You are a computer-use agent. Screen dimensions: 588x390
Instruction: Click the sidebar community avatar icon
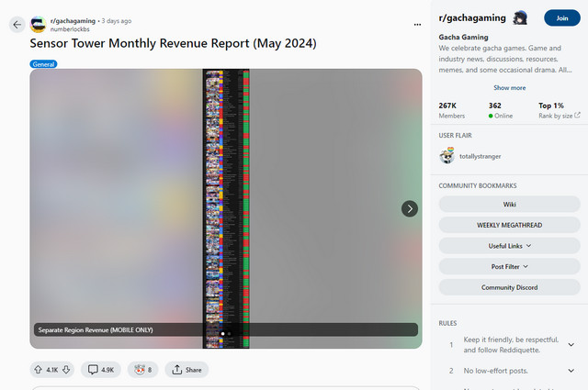pyautogui.click(x=520, y=18)
